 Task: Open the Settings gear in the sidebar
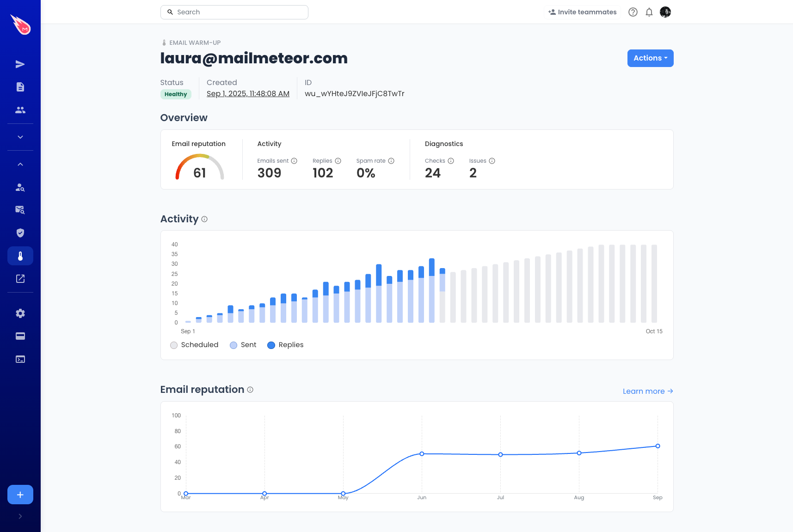coord(20,313)
